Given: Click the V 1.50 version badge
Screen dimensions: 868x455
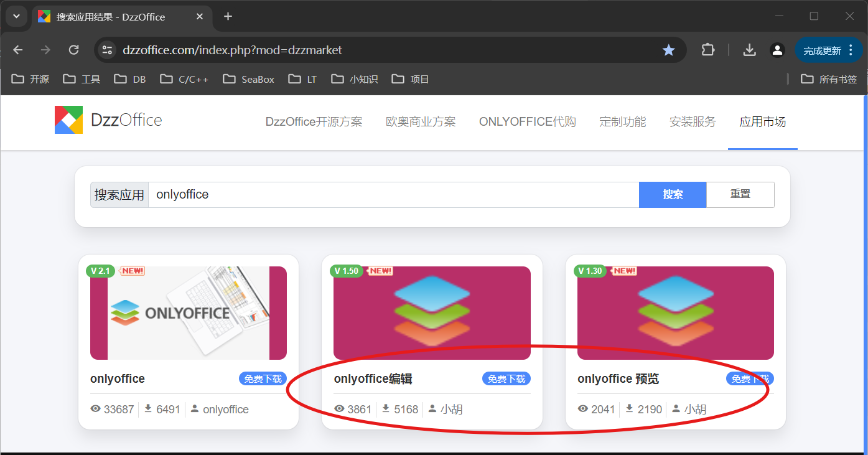Looking at the screenshot, I should click(347, 271).
